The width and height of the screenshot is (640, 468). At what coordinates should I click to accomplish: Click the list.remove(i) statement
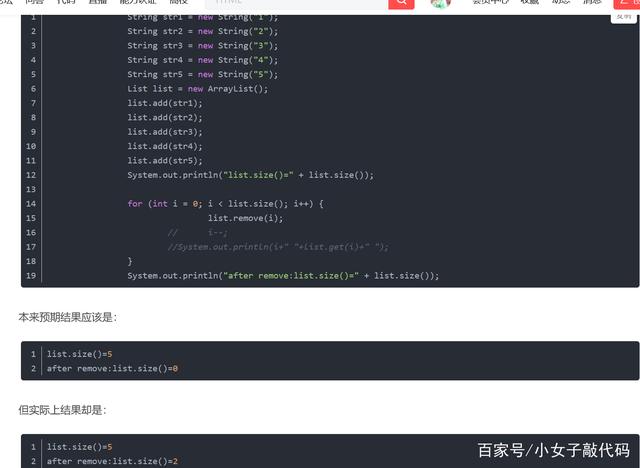click(245, 218)
